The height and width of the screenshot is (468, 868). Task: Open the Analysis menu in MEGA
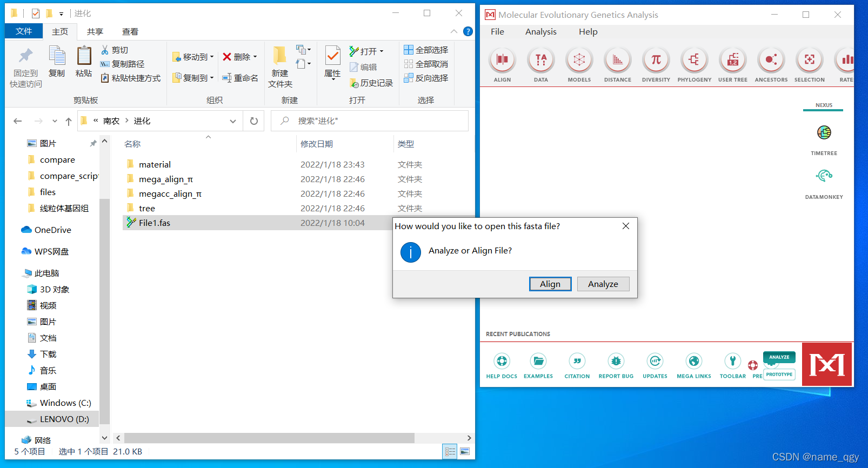pos(541,32)
